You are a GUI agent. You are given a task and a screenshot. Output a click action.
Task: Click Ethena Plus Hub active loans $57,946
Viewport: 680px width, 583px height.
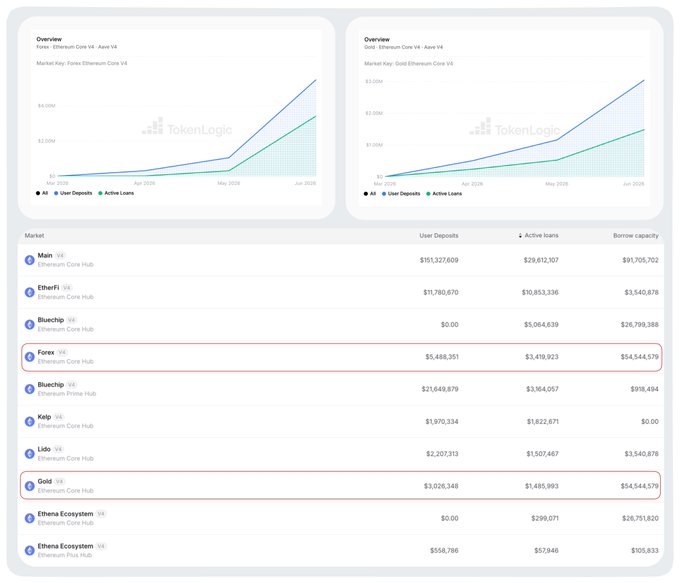[x=546, y=551]
